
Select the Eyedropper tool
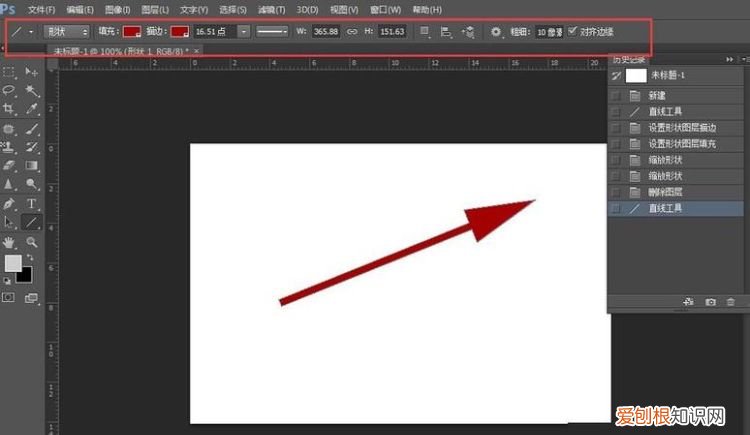(x=32, y=108)
